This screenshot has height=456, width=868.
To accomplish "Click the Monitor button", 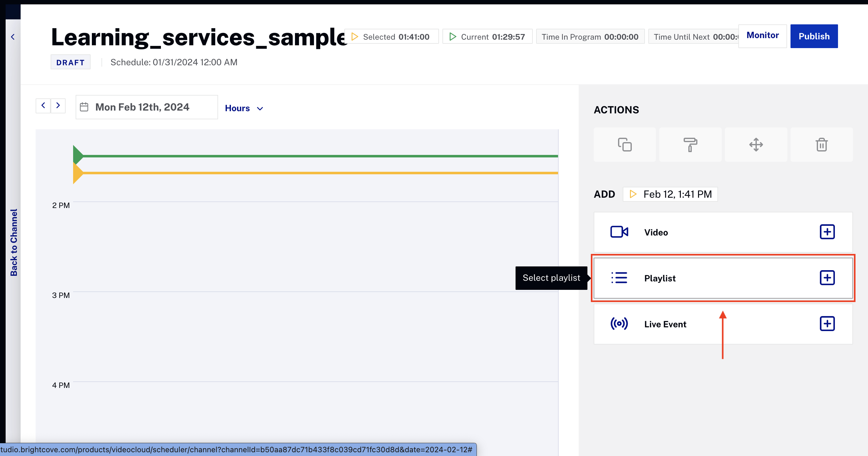I will [x=762, y=35].
